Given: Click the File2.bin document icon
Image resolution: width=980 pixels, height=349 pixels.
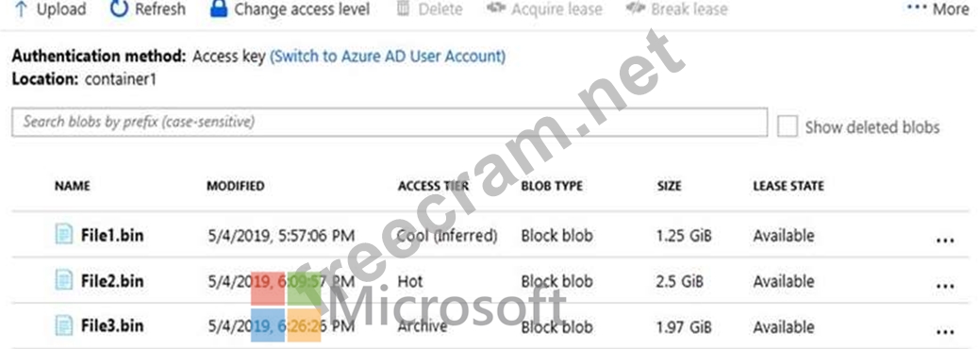Looking at the screenshot, I should 64,280.
